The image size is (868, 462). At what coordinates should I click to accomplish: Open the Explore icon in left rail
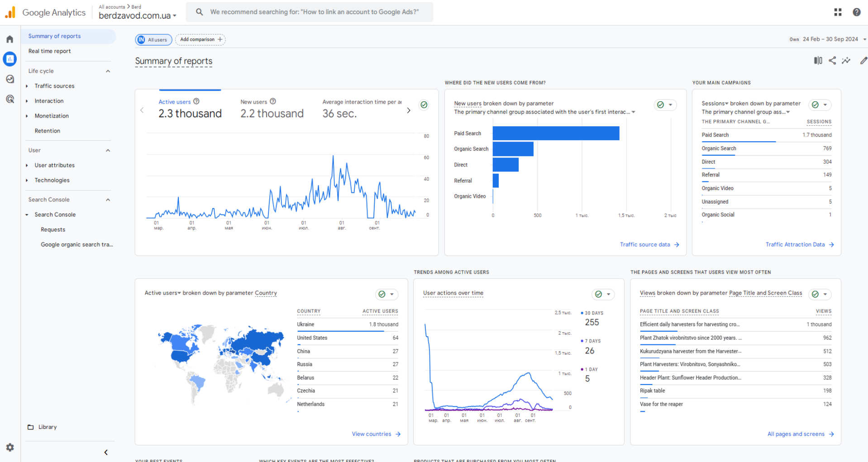pos(10,79)
